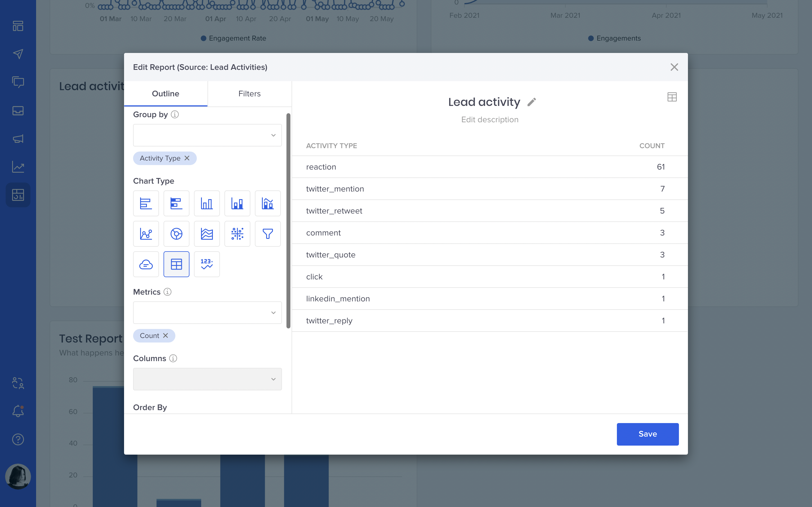Switch to the Filters tab
Screen dimensions: 812x507
[249, 94]
